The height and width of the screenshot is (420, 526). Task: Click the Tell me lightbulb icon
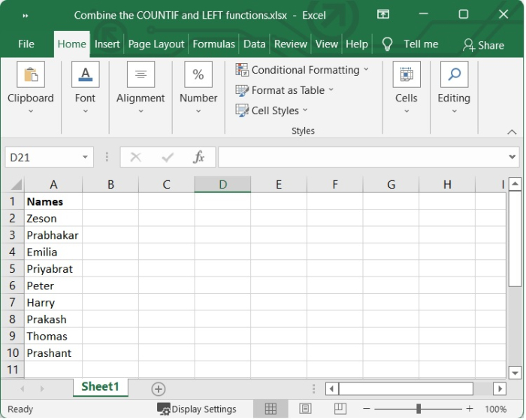pos(387,44)
